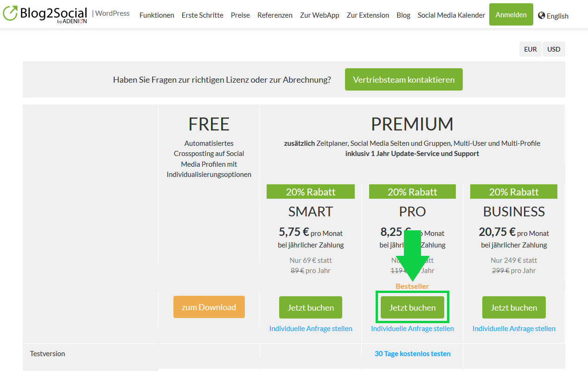Book the BUSINESS plan with Jetzt buchen
Image resolution: width=588 pixels, height=371 pixels.
(514, 307)
